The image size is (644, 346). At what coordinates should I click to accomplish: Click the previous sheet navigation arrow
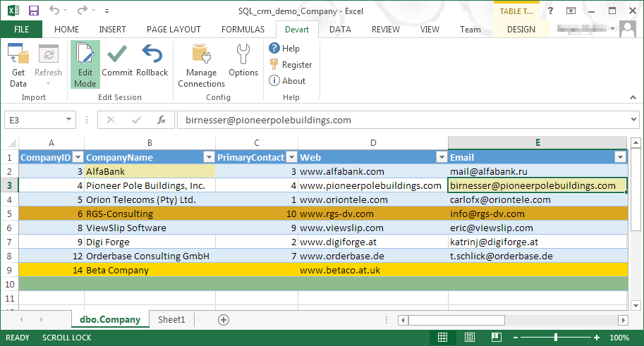21,320
